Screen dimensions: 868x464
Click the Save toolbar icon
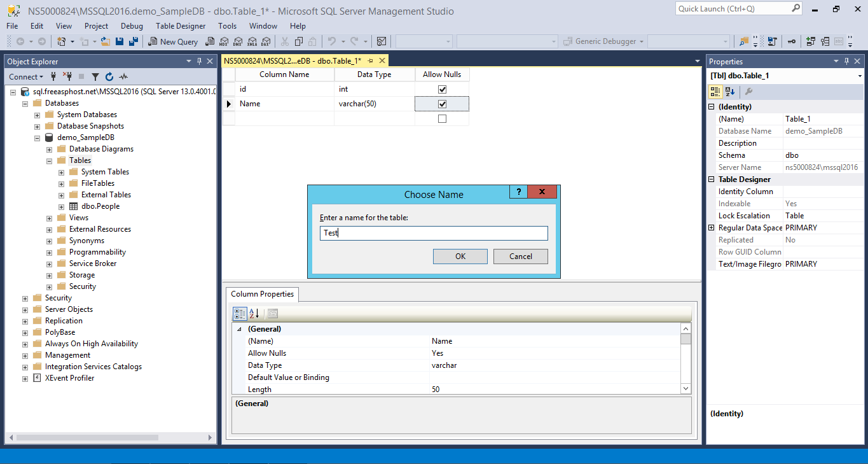[120, 40]
